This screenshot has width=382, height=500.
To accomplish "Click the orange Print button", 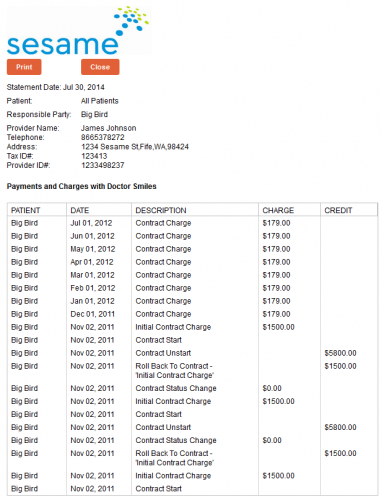I will (x=24, y=67).
